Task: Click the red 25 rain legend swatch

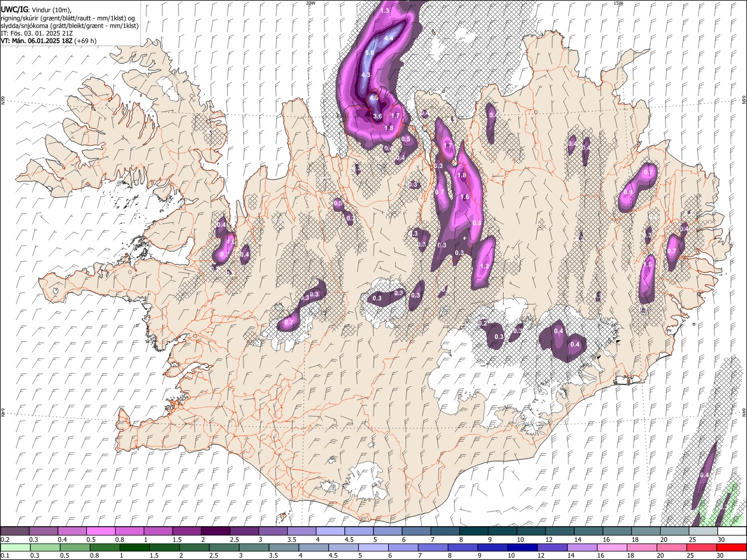Action: [x=702, y=547]
